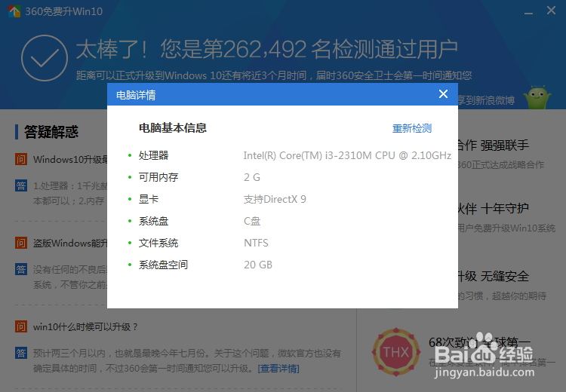
Task: Click the 360免费升Win10 logo icon
Action: tap(14, 11)
